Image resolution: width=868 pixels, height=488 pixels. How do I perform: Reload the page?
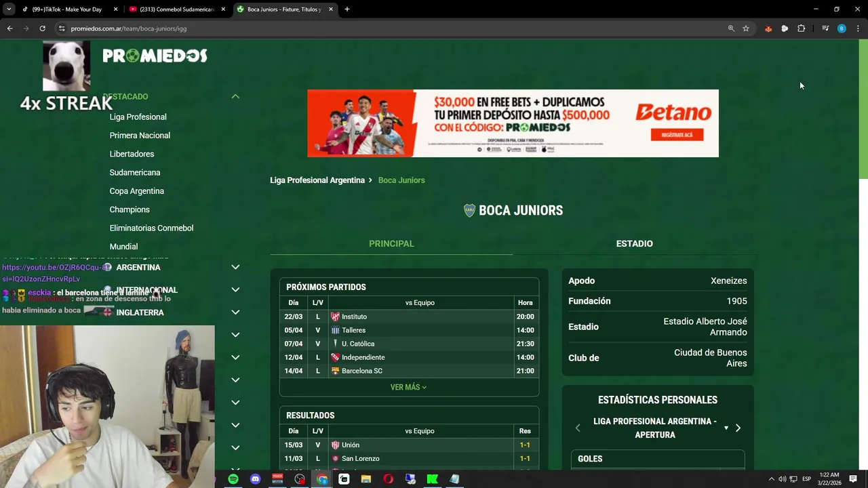(x=42, y=28)
